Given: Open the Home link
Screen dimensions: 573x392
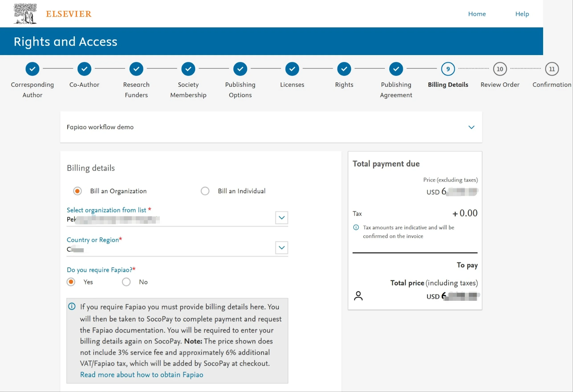Looking at the screenshot, I should (477, 14).
